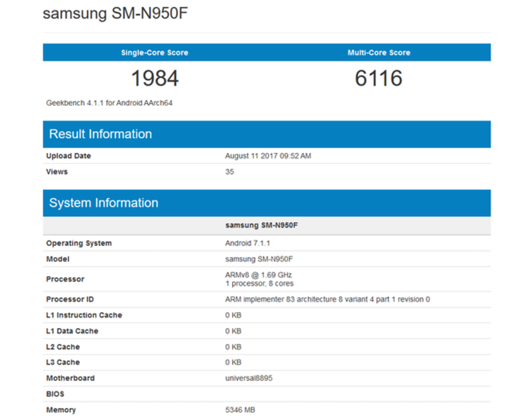Screen dimensions: 529x420
Task: Click the August 11 2017 upload date
Action: point(268,156)
